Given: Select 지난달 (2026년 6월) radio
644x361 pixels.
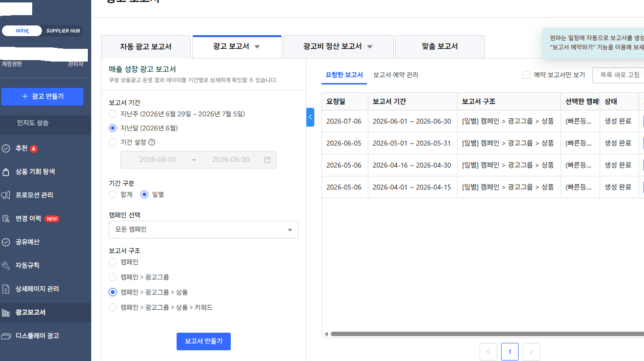Looking at the screenshot, I should tap(113, 128).
